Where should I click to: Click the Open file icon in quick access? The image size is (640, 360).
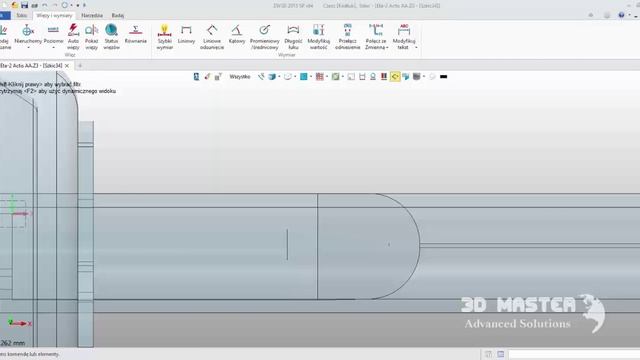(15, 5)
